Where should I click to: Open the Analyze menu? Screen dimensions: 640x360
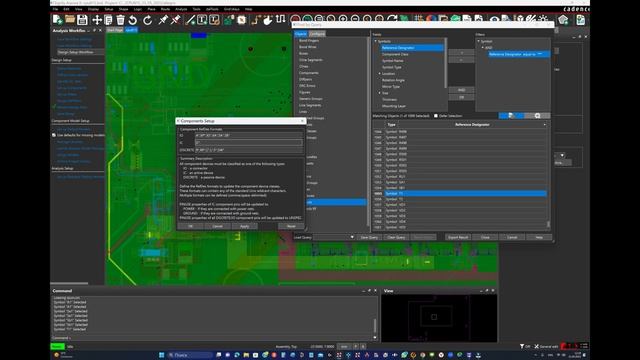point(181,9)
